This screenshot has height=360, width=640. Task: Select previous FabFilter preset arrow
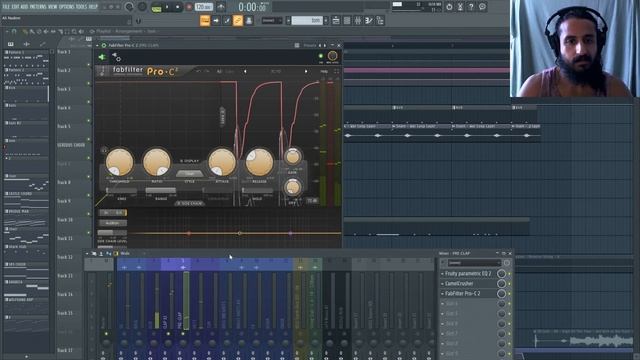click(245, 71)
